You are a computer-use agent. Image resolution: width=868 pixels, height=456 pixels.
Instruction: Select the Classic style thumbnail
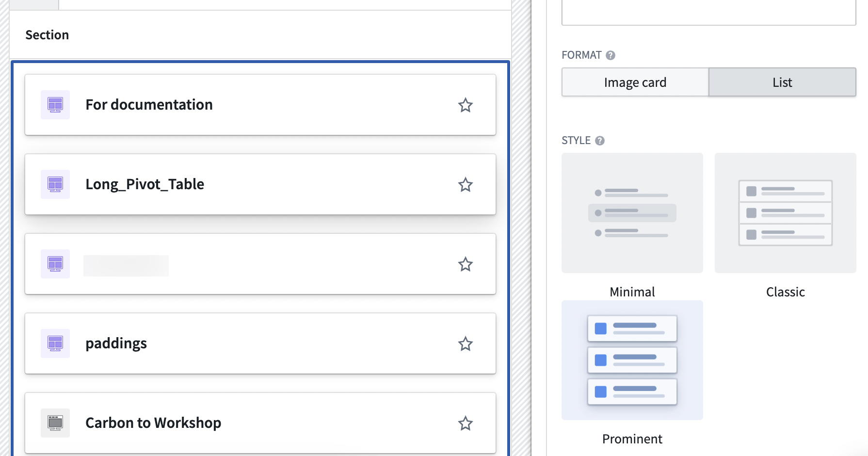pos(786,213)
